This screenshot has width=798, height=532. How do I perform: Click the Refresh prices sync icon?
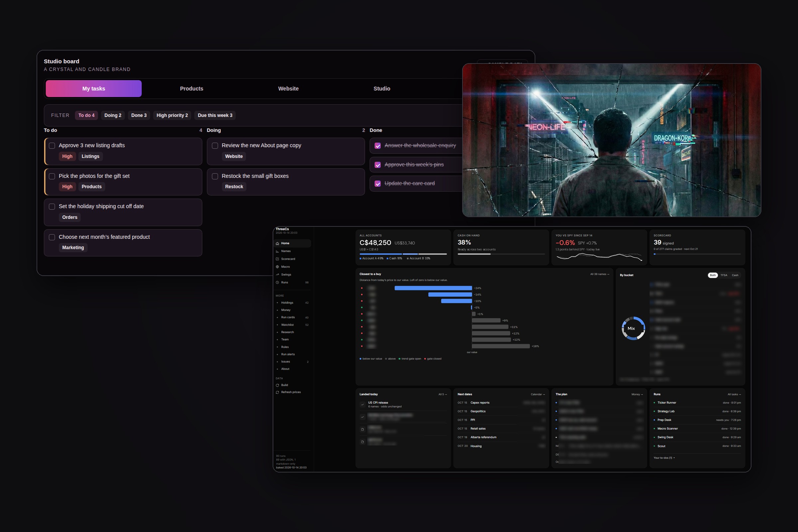coord(277,392)
